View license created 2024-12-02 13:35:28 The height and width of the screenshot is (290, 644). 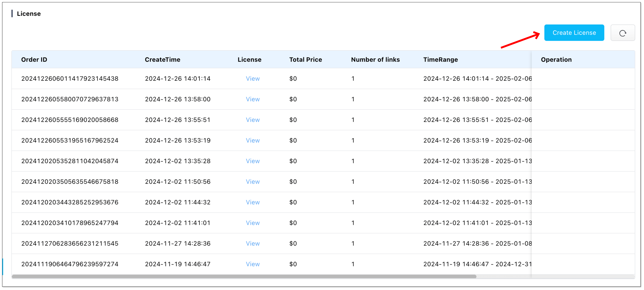252,161
